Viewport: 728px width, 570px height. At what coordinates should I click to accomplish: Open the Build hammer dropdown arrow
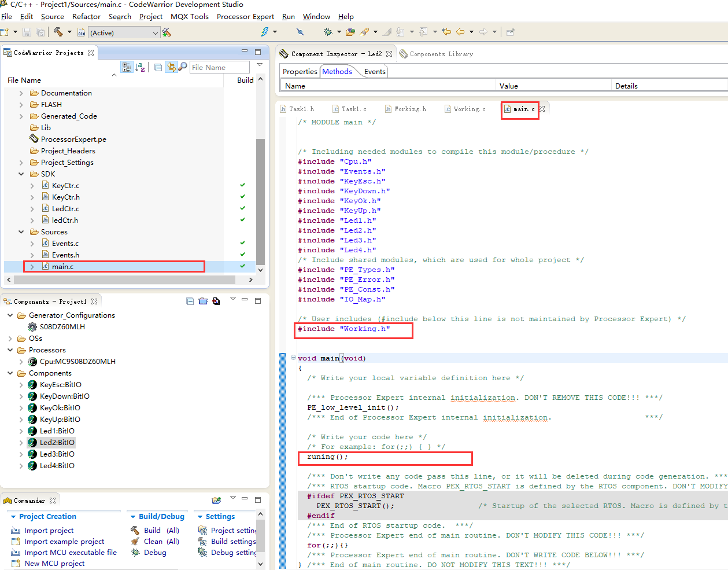(69, 32)
